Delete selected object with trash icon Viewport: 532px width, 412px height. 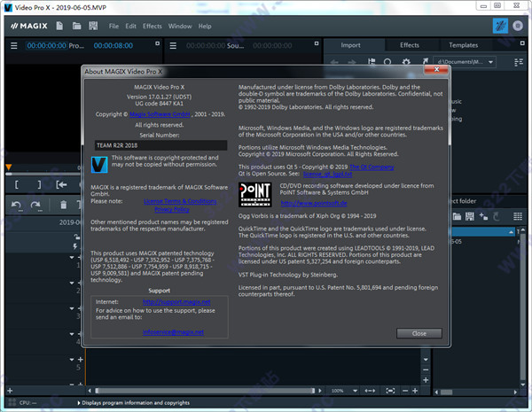64,205
